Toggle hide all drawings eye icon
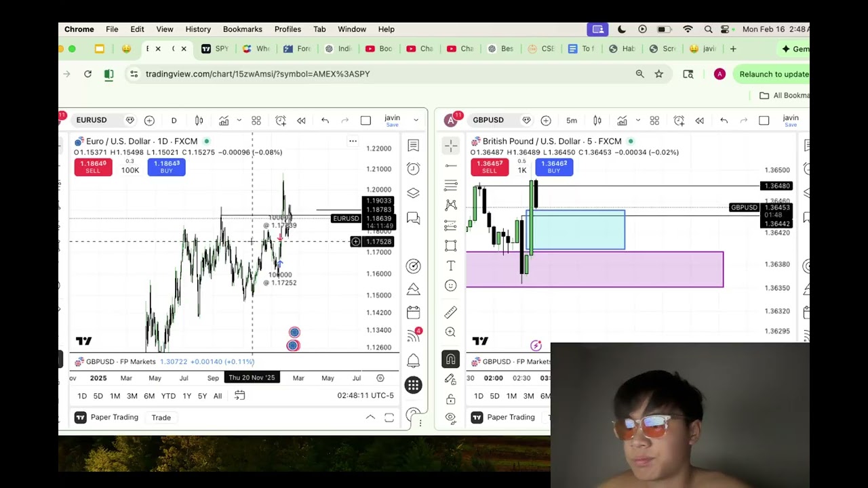Viewport: 868px width, 488px height. click(450, 419)
